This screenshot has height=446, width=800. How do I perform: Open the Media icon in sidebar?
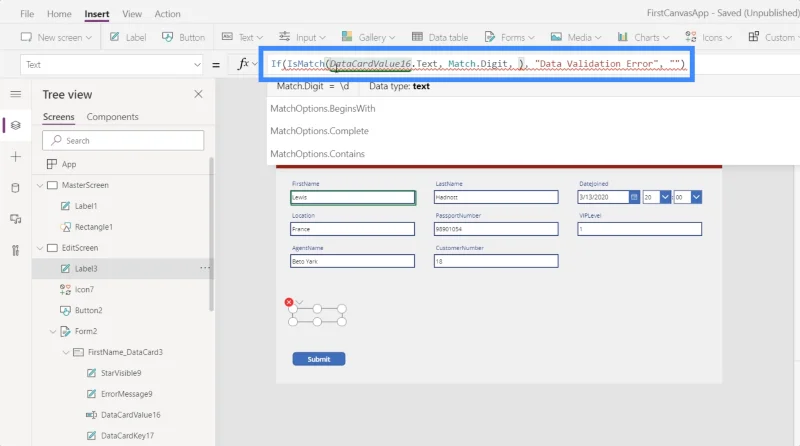coord(16,219)
